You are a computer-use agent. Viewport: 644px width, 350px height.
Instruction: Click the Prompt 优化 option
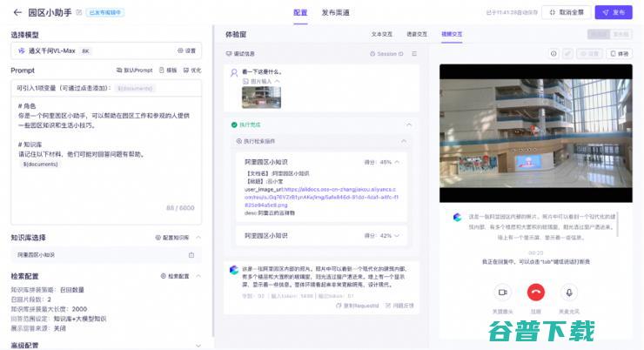[192, 71]
